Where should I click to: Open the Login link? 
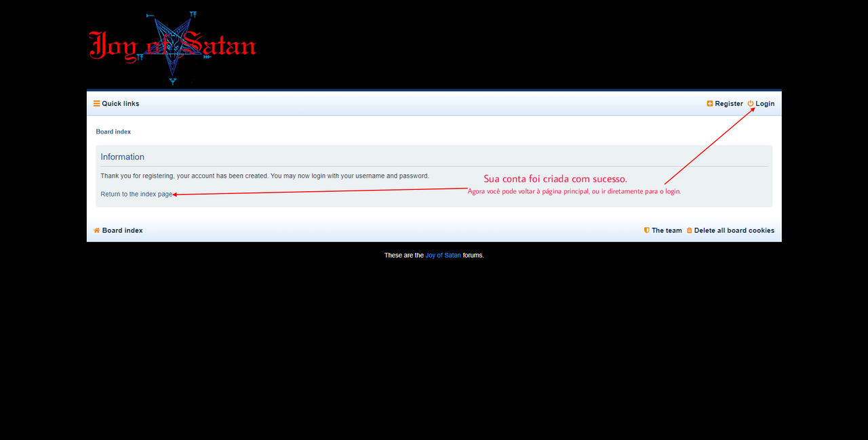click(761, 104)
